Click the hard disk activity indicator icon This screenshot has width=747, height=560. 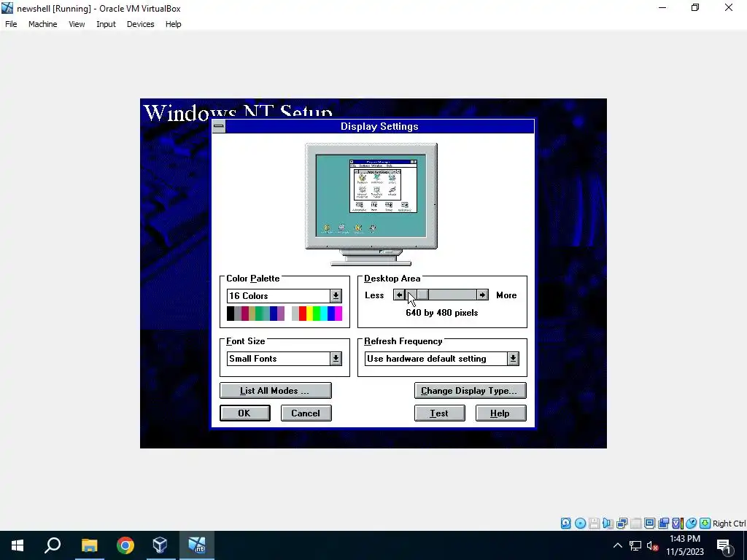pos(565,524)
